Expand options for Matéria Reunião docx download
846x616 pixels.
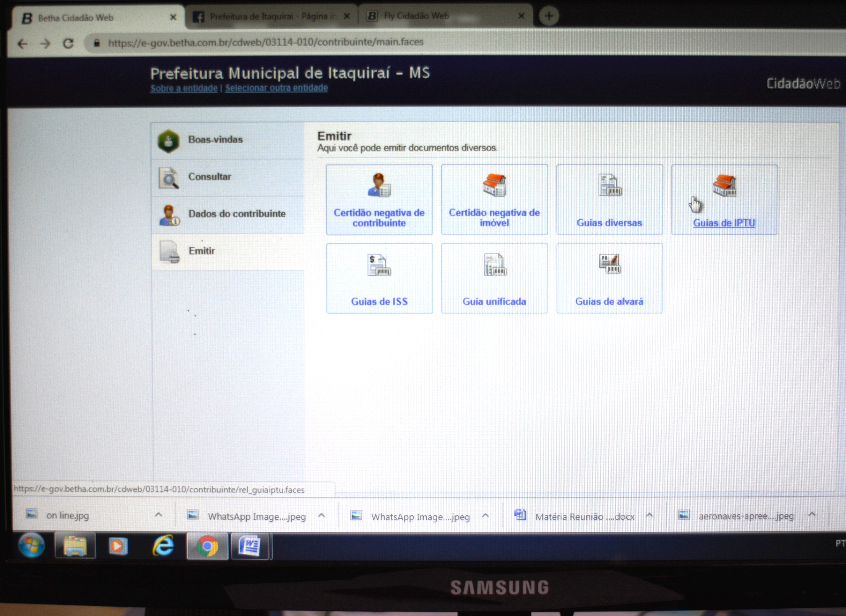[649, 515]
